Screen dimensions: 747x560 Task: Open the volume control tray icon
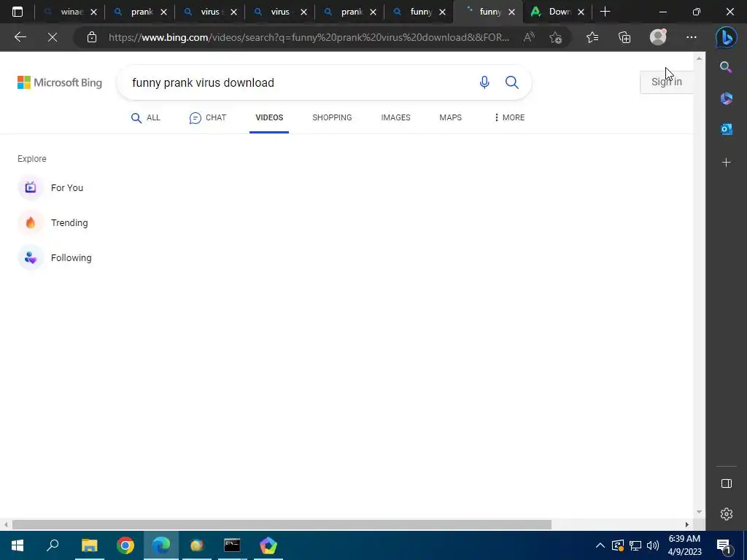coord(653,545)
